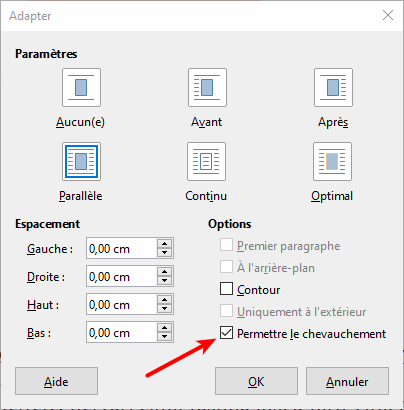Confirm with the OK button
The height and width of the screenshot is (410, 404).
click(x=256, y=381)
